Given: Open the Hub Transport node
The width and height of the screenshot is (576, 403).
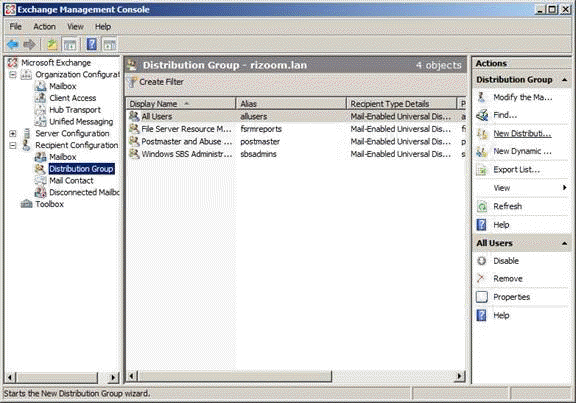Looking at the screenshot, I should [x=75, y=110].
